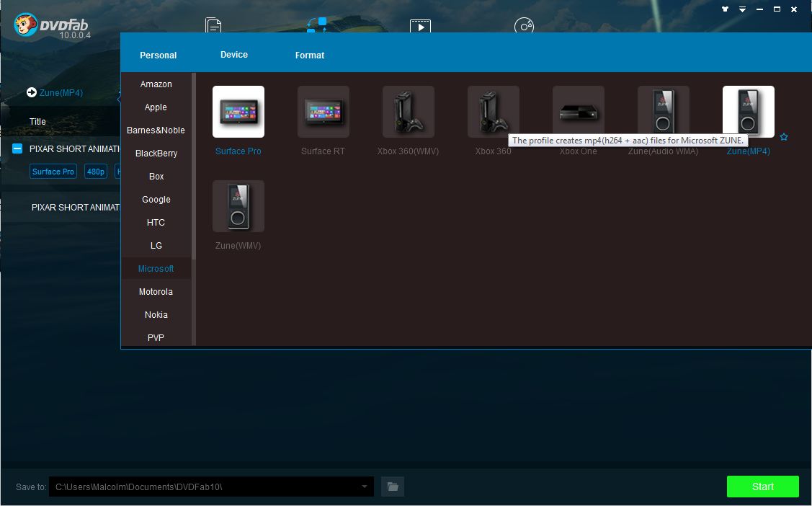Select the Zune(WMV) device thumbnail

(x=238, y=206)
